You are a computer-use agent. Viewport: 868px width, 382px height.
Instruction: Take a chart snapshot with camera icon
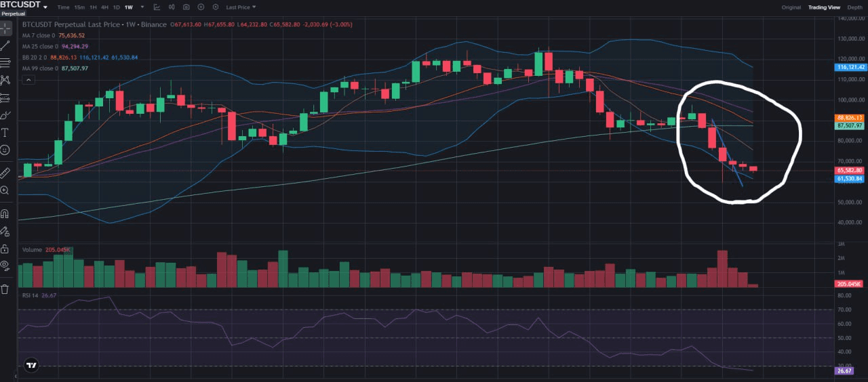(x=186, y=7)
